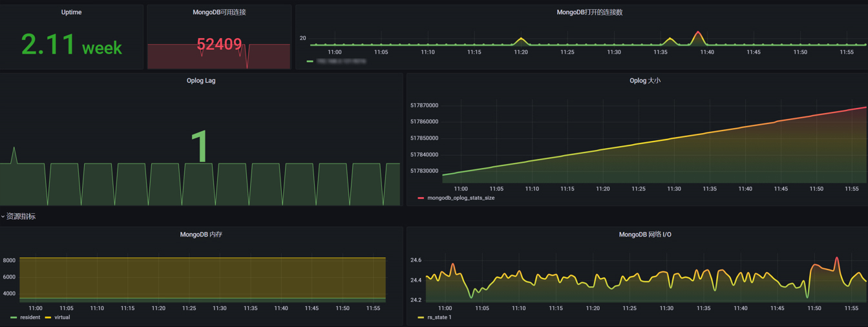The width and height of the screenshot is (868, 327).
Task: Click the 2.11 week uptime value
Action: (x=71, y=45)
